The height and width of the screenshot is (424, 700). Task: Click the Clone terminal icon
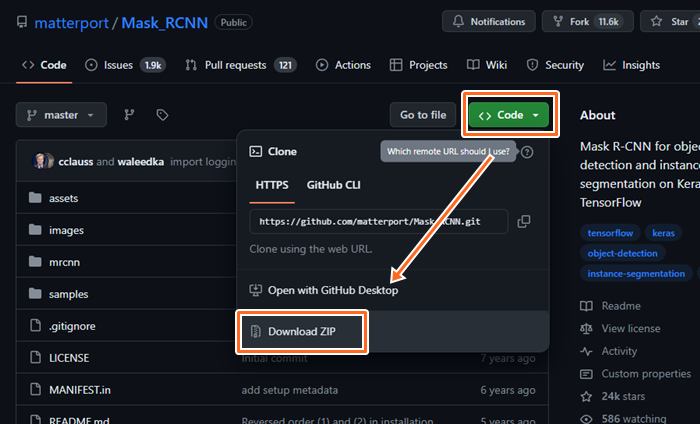pos(255,152)
